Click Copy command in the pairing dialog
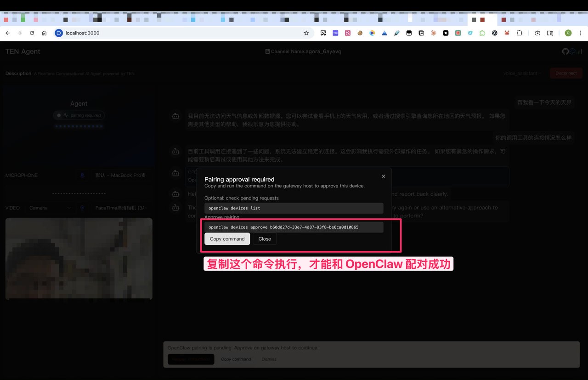The width and height of the screenshot is (588, 380). point(227,239)
